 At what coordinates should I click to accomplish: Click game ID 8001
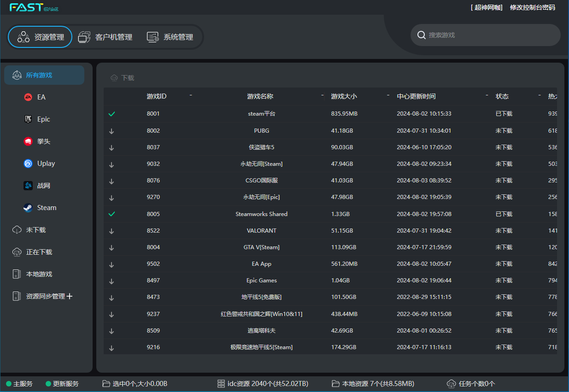[153, 114]
